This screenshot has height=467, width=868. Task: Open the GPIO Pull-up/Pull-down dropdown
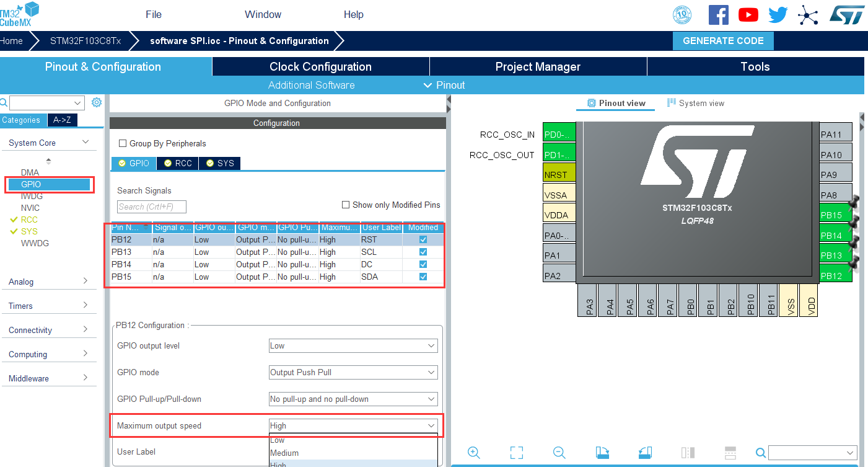pos(353,399)
